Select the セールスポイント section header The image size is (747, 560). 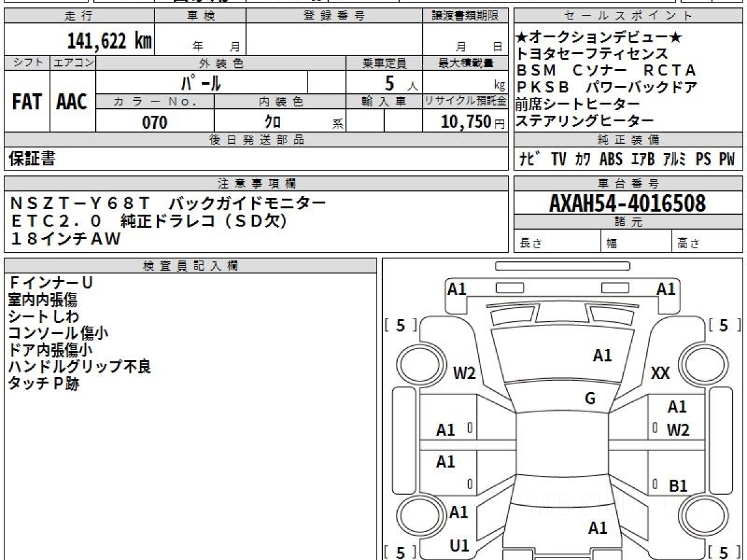628,16
